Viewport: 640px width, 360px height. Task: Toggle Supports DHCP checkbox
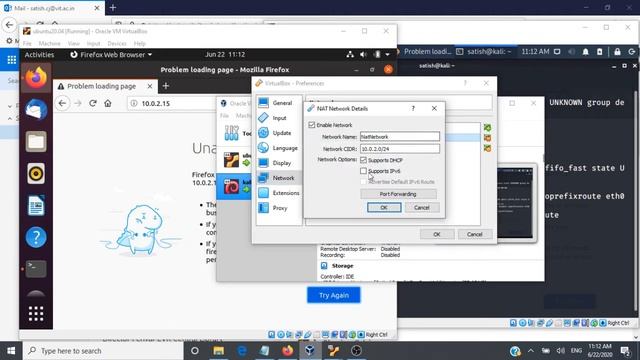364,160
